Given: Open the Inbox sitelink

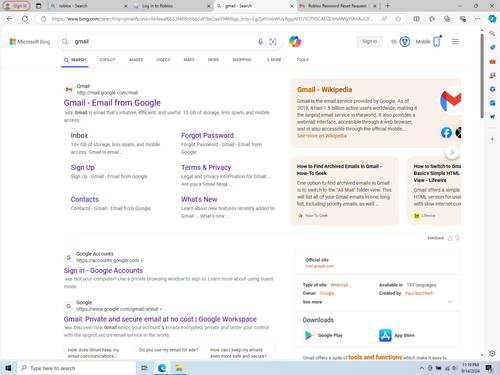Looking at the screenshot, I should click(x=79, y=135).
